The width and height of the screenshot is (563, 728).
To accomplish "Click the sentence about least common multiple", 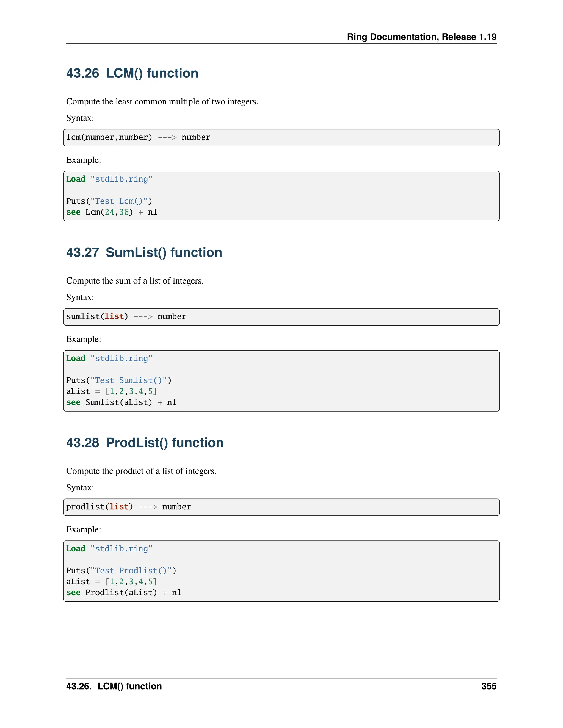I will [162, 102].
